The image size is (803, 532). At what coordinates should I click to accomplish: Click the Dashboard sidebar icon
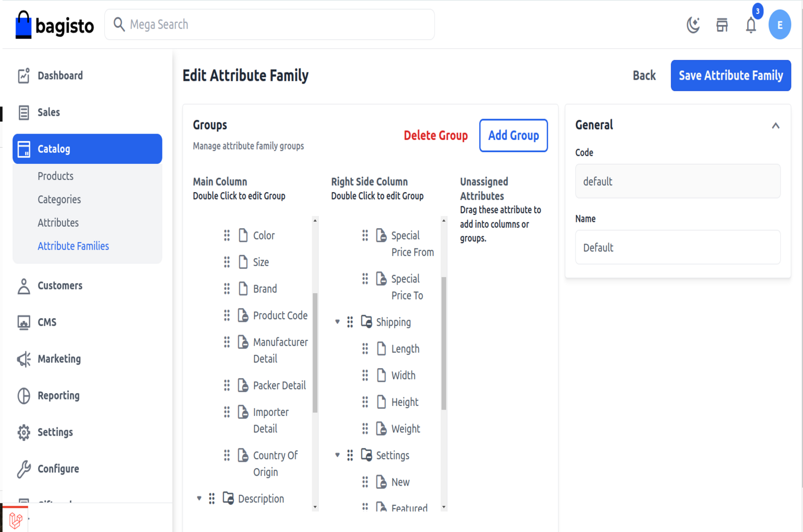pos(24,76)
